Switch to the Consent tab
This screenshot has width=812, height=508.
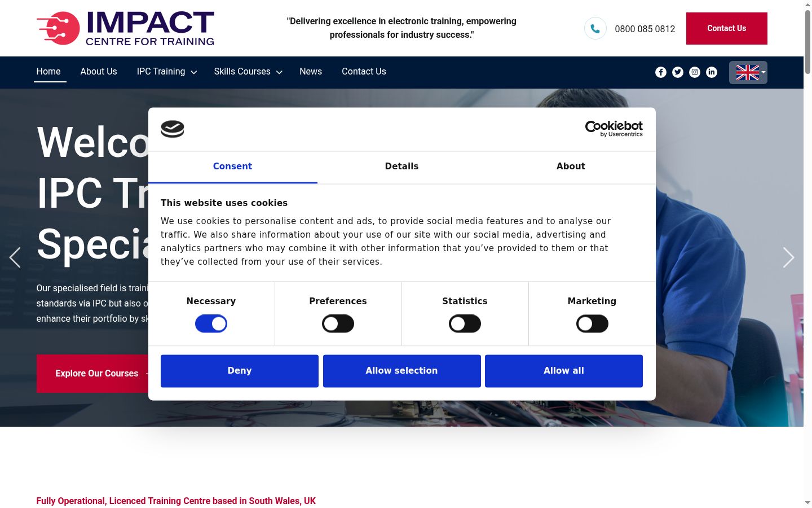tap(232, 167)
